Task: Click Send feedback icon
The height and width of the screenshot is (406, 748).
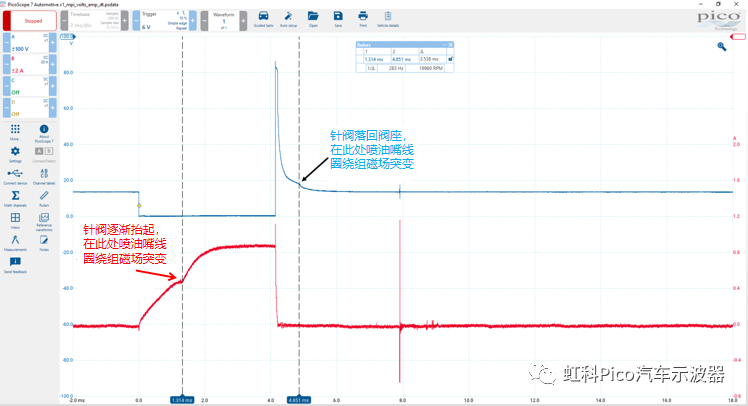Action: coord(15,265)
